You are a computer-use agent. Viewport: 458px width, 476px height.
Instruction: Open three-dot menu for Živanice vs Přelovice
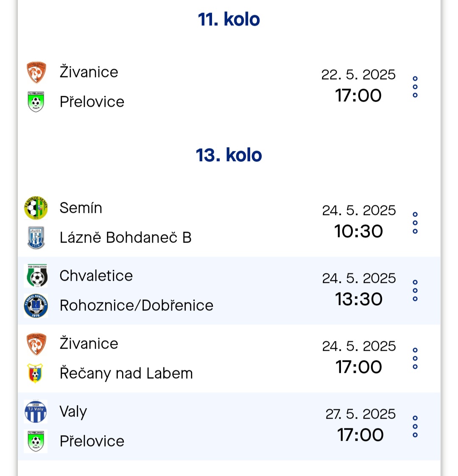(x=415, y=87)
